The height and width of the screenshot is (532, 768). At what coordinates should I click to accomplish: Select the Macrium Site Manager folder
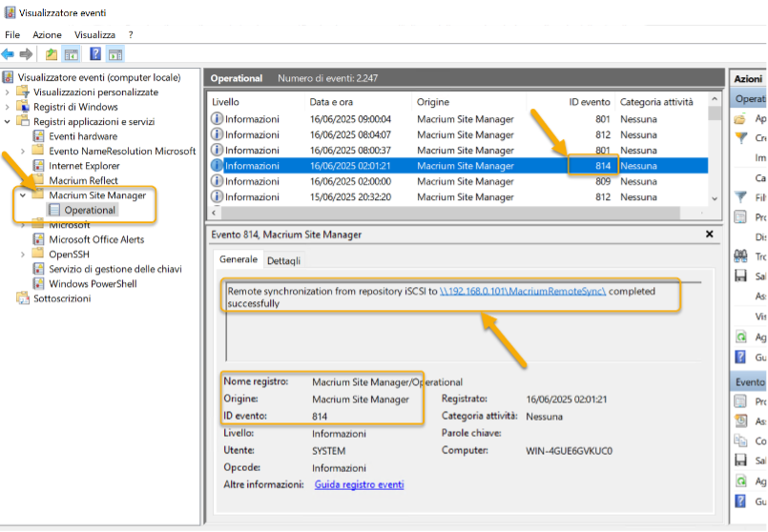click(97, 194)
